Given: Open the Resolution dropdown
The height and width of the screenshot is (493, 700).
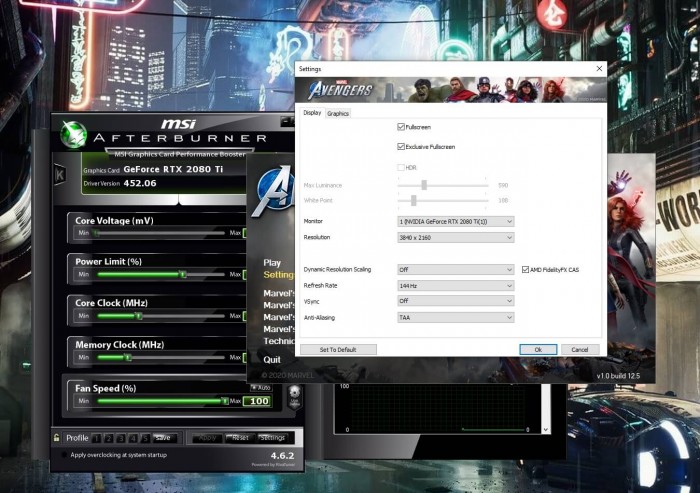Looking at the screenshot, I should pos(456,237).
